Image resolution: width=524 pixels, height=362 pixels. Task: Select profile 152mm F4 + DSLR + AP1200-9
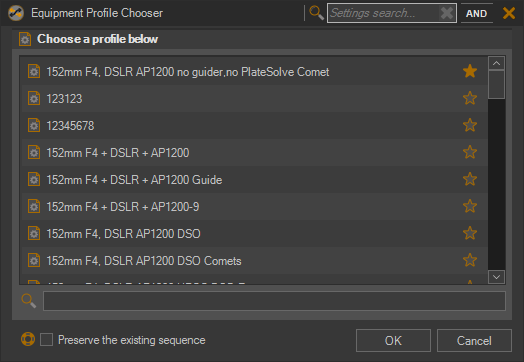point(255,207)
